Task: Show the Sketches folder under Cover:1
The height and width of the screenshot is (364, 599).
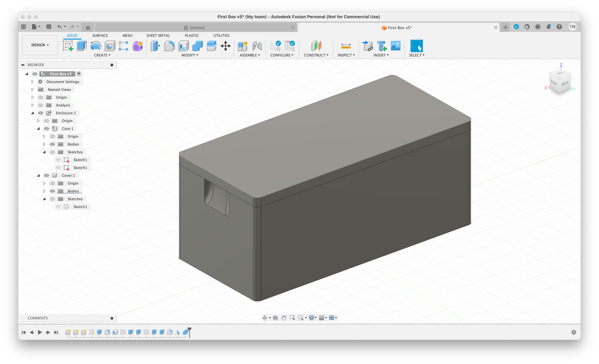Action: point(52,199)
